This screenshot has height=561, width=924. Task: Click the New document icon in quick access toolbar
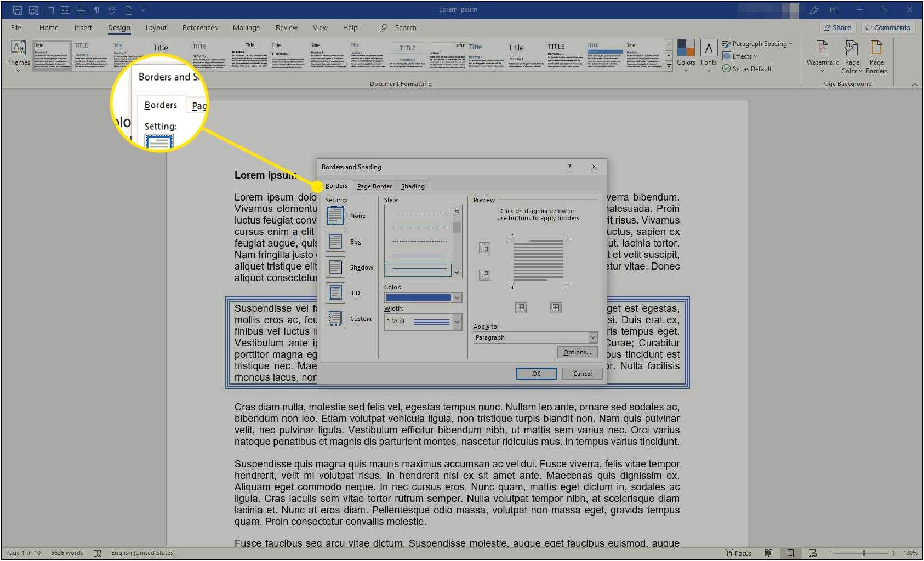point(129,10)
